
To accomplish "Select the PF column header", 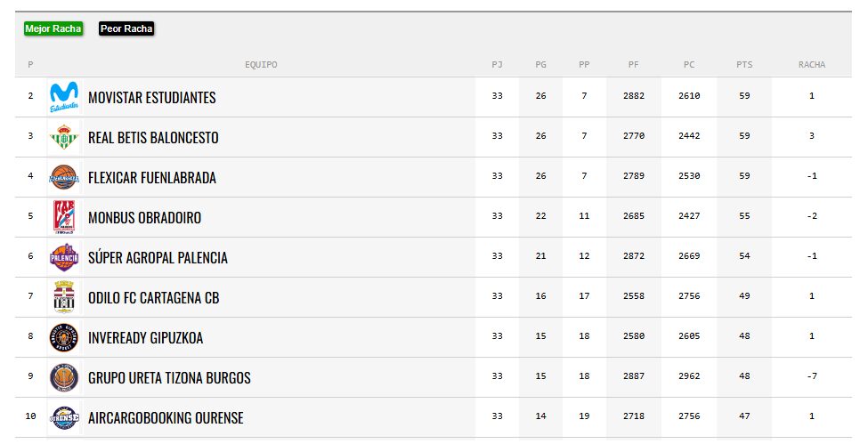I will (x=633, y=65).
